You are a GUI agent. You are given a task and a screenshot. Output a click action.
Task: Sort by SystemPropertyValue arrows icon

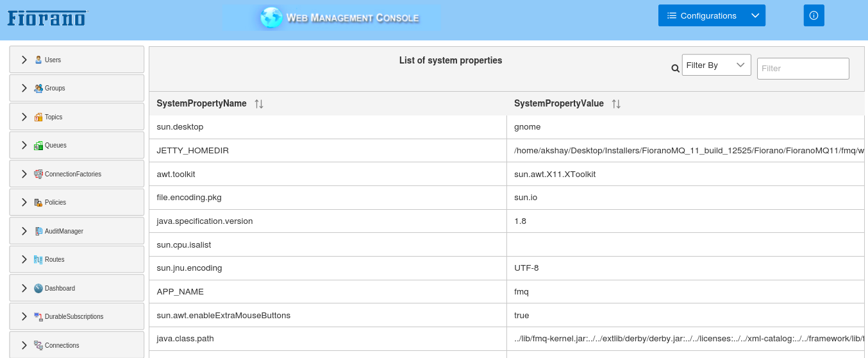pos(616,103)
